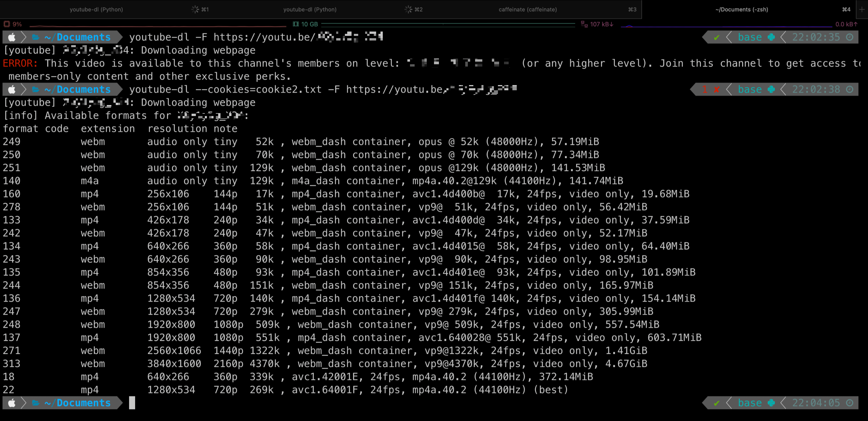Click folder icon in first prompt line
Screen dimensions: 868x421
coord(36,37)
